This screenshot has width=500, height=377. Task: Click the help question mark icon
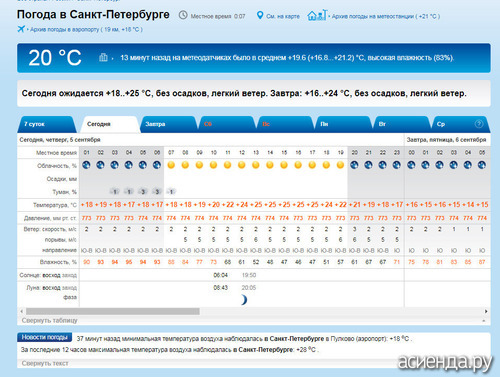pos(479,124)
